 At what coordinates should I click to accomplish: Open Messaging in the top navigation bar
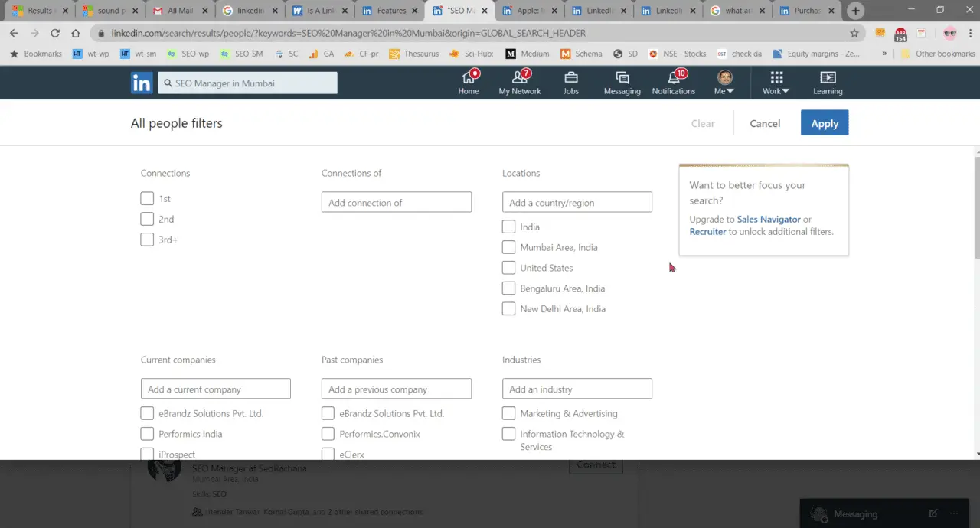point(622,83)
